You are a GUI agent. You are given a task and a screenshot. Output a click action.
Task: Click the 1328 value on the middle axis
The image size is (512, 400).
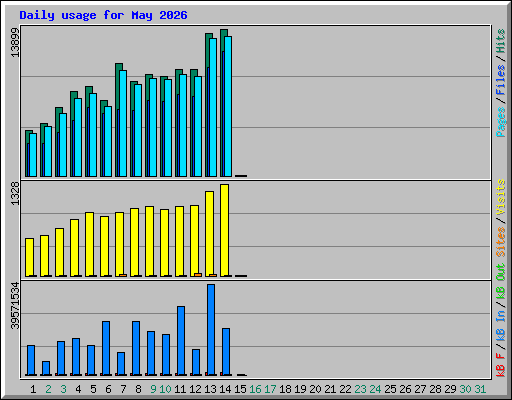click(15, 193)
